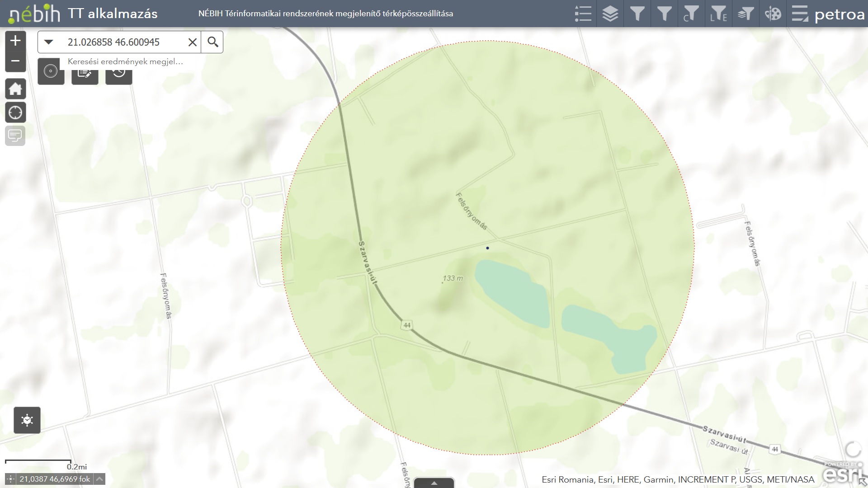Open the filter funnel marked L E
Image resolution: width=868 pixels, height=488 pixels.
pyautogui.click(x=718, y=14)
